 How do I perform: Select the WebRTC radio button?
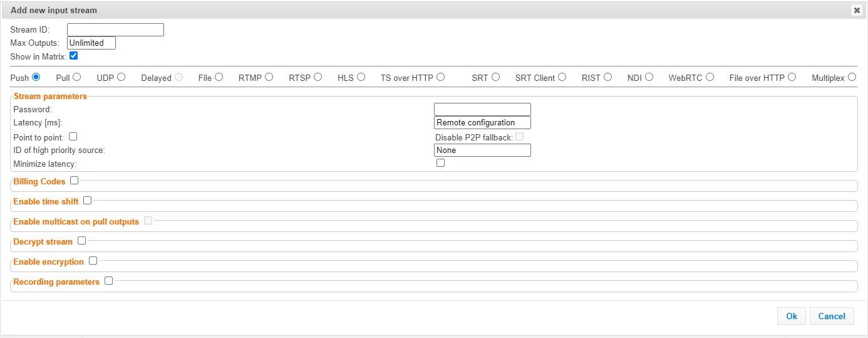(710, 77)
